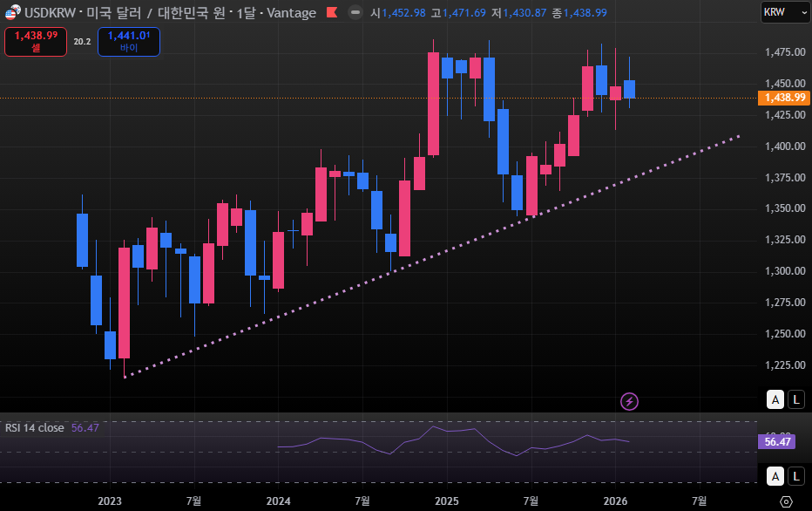Click the USDKRW currency flag logo
The width and height of the screenshot is (812, 511).
pyautogui.click(x=12, y=12)
